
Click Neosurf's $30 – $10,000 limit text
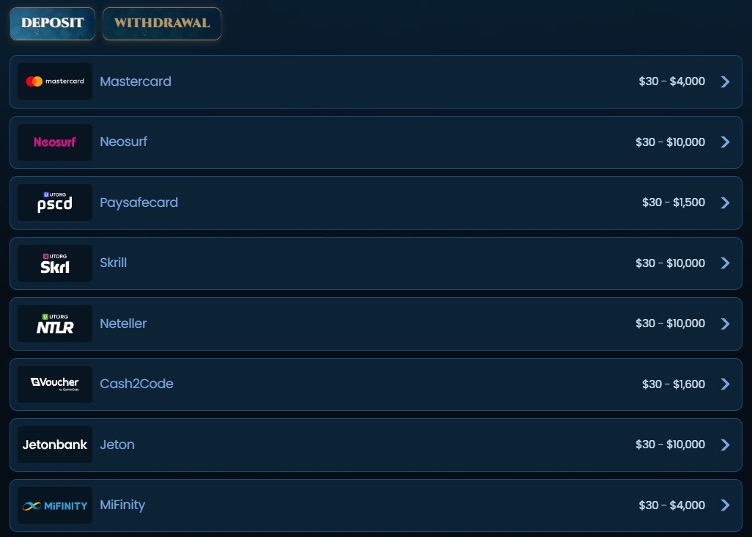click(x=670, y=142)
